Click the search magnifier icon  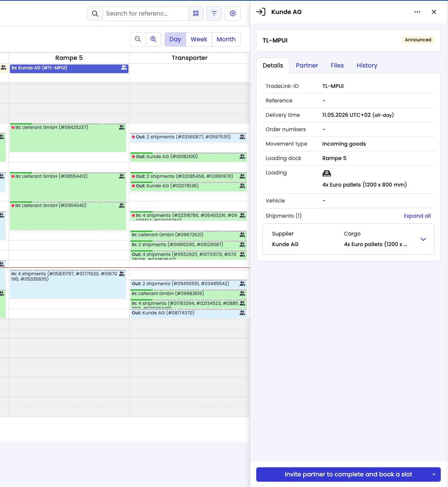(x=95, y=14)
